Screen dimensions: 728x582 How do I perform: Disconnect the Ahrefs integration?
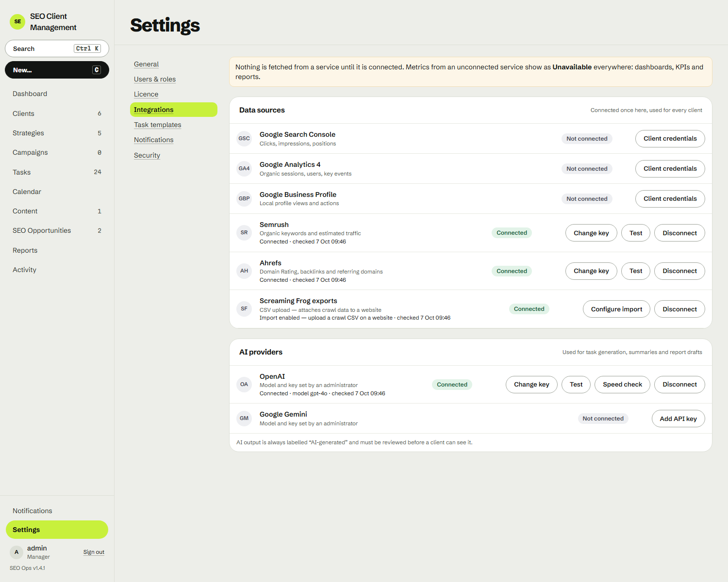[679, 271]
